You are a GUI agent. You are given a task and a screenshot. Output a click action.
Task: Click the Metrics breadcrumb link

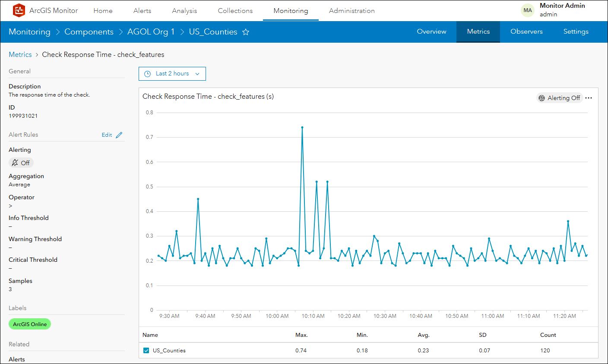click(x=20, y=55)
